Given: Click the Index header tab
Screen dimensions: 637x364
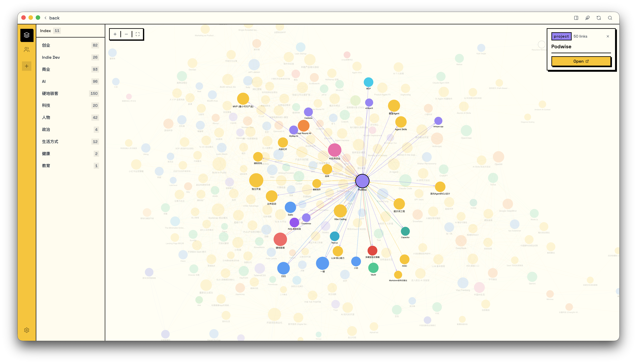Looking at the screenshot, I should pyautogui.click(x=50, y=31).
